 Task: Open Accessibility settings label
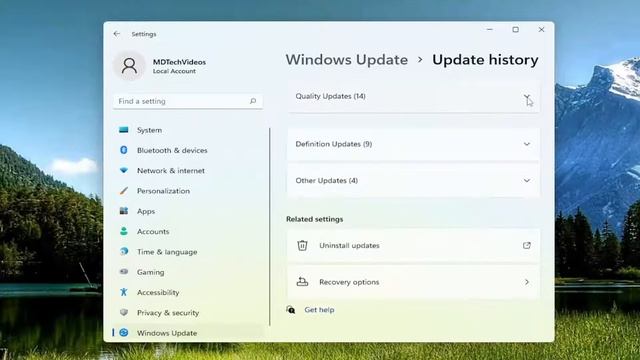pyautogui.click(x=158, y=292)
